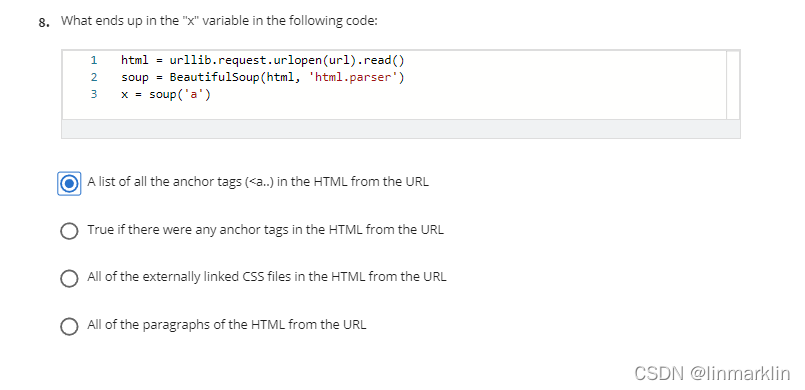This screenshot has width=805, height=390.
Task: Click the question text 'What ends up in the "x" variable'
Action: [219, 21]
